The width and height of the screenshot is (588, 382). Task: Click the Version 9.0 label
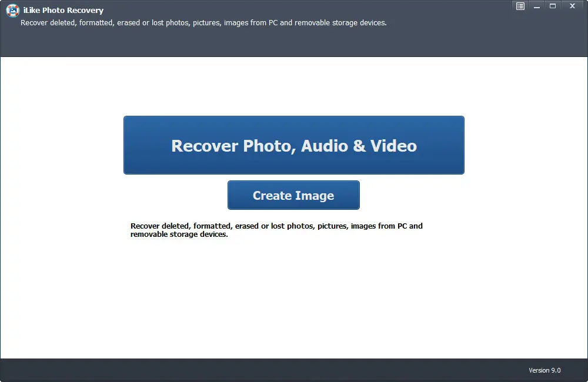pos(544,370)
